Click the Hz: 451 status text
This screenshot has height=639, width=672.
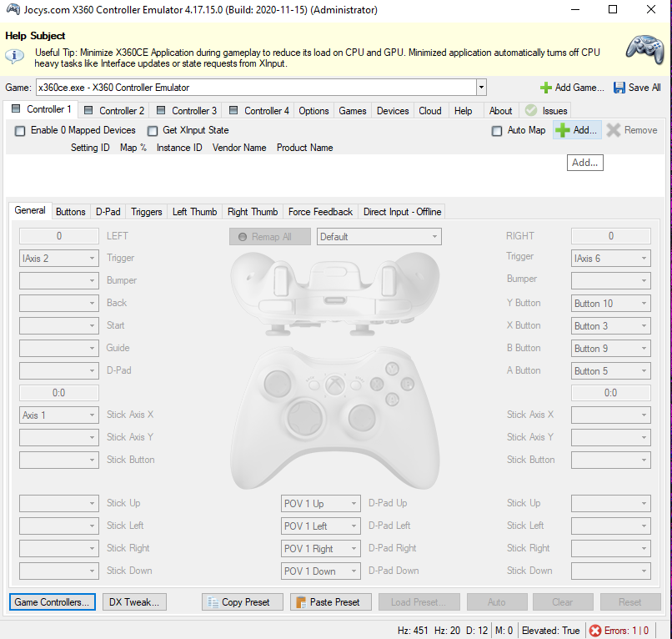coord(413,631)
